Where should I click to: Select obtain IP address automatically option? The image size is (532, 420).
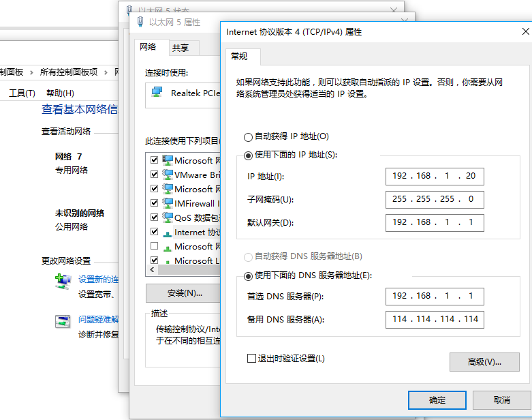tap(248, 136)
